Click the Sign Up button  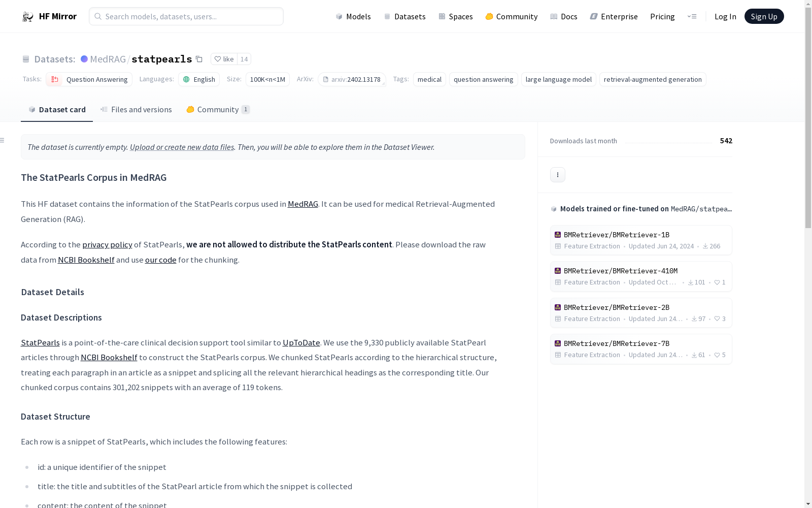tap(764, 16)
